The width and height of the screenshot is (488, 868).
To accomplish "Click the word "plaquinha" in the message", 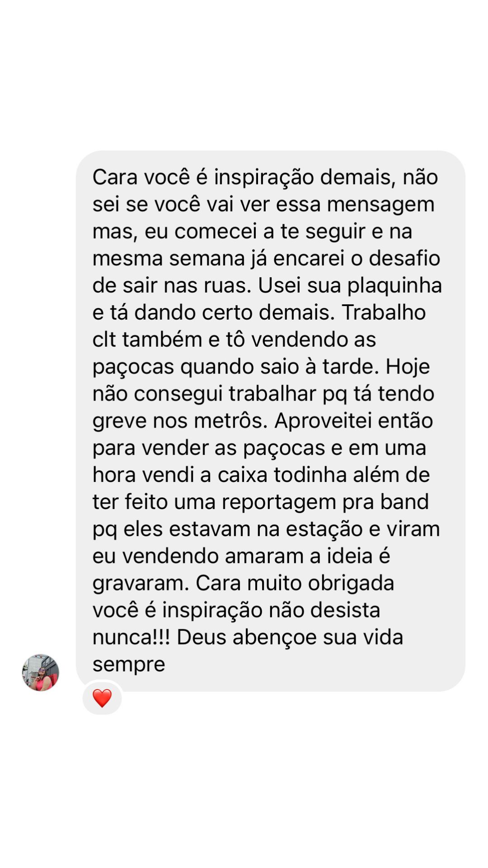I will pos(394,286).
